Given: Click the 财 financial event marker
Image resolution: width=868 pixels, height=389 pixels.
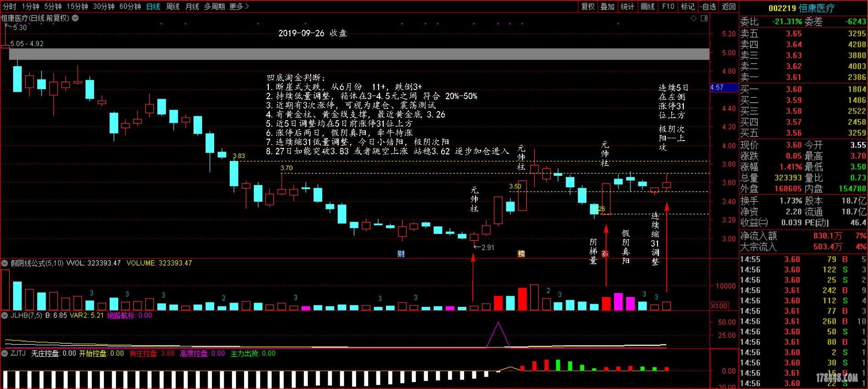Looking at the screenshot, I should pyautogui.click(x=401, y=254).
